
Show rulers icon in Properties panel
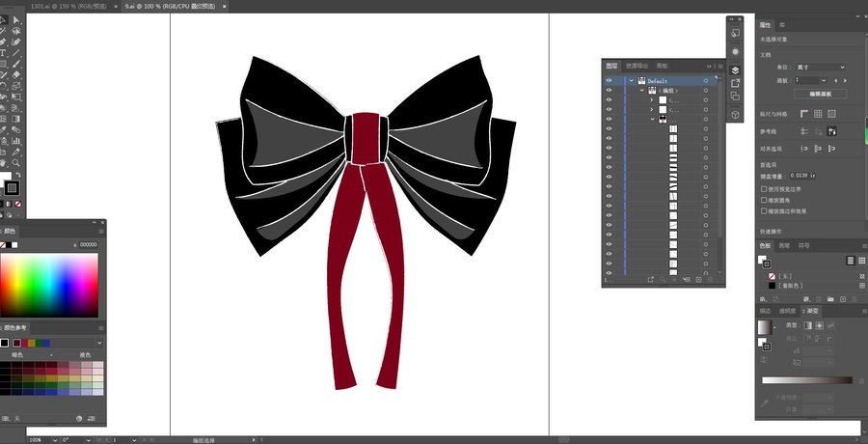click(803, 114)
